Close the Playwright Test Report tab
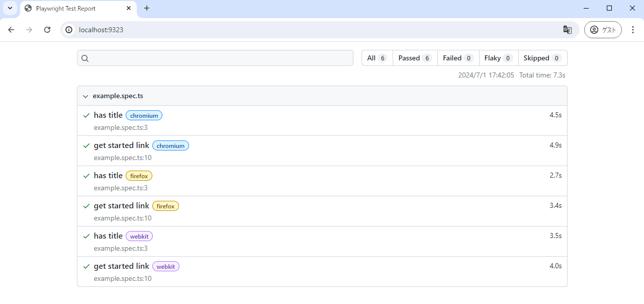The width and height of the screenshot is (644, 304). click(x=129, y=8)
